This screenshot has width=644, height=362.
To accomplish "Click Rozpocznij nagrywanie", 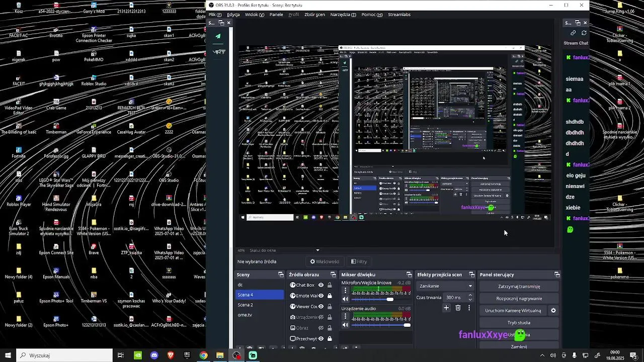I will (x=519, y=299).
